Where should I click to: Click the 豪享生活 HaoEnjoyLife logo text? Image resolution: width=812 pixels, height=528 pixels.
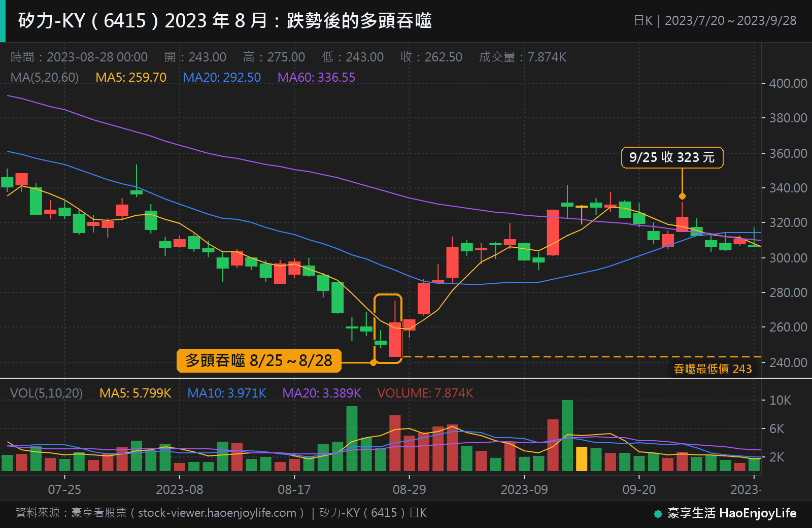(732, 513)
